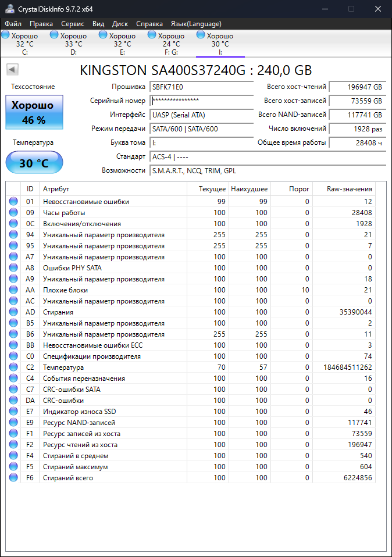The width and height of the screenshot is (392, 557).
Task: Click status icon of attribute 95 row
Action: coord(13,245)
